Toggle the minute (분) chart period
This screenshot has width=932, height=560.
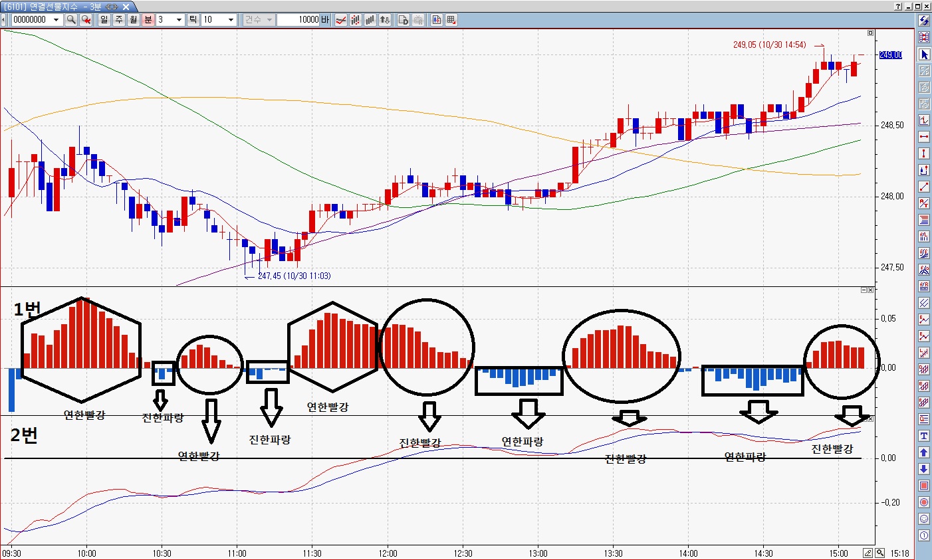click(148, 20)
